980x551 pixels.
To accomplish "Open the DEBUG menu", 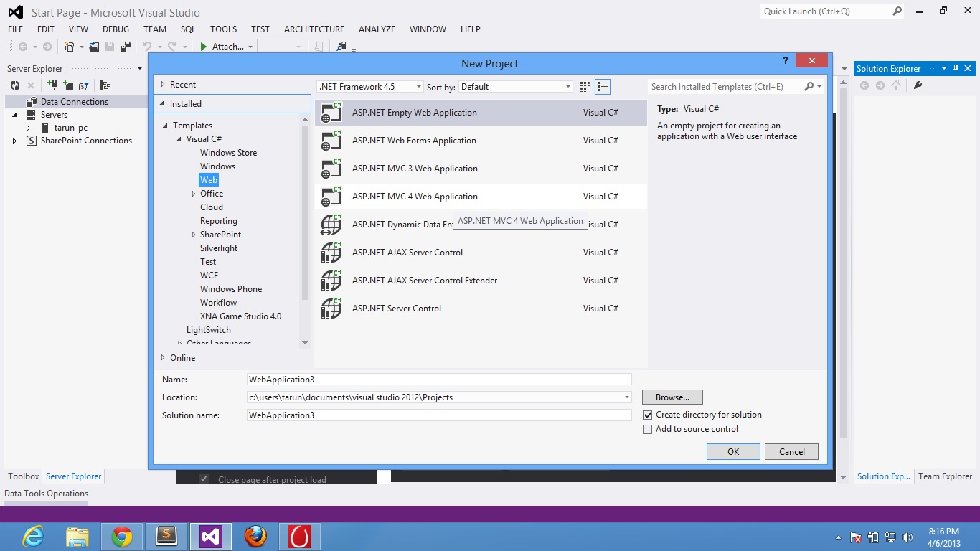I will [x=116, y=29].
